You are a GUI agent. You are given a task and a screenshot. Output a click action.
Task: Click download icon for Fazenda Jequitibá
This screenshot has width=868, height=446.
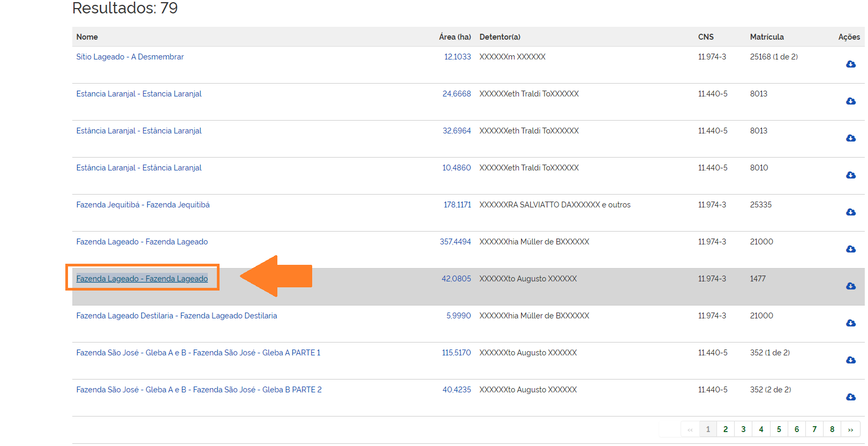tap(850, 212)
